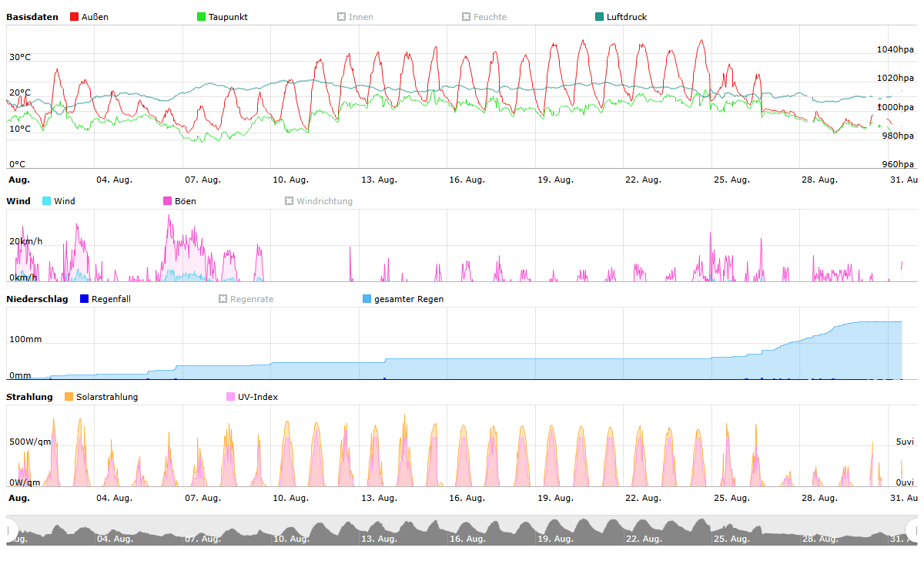924x578 pixels.
Task: Click the orange Solarstrahlung legend marker
Action: pyautogui.click(x=69, y=397)
